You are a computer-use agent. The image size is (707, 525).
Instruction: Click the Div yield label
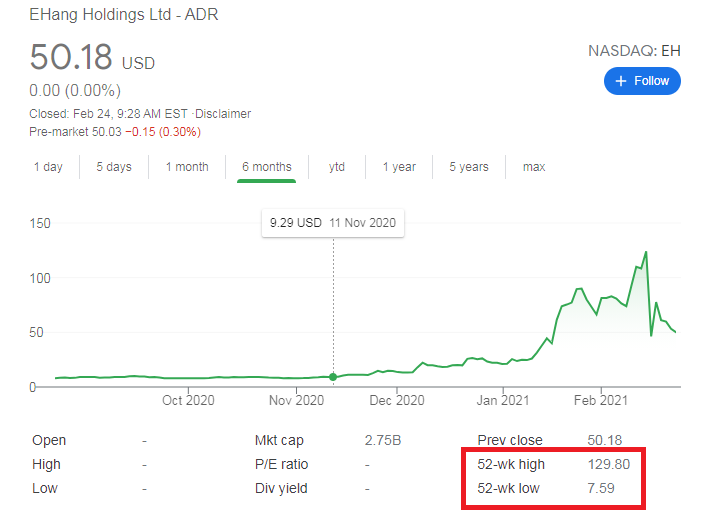coord(281,488)
